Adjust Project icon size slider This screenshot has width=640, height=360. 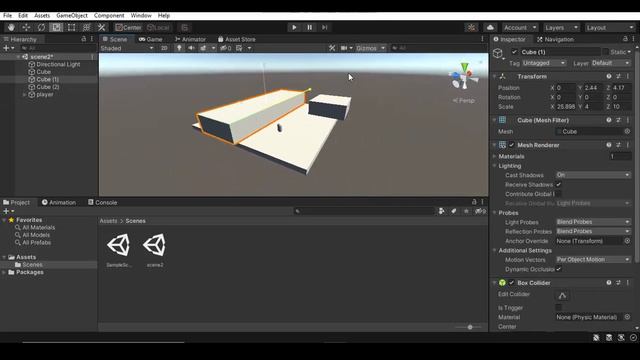coord(469,327)
